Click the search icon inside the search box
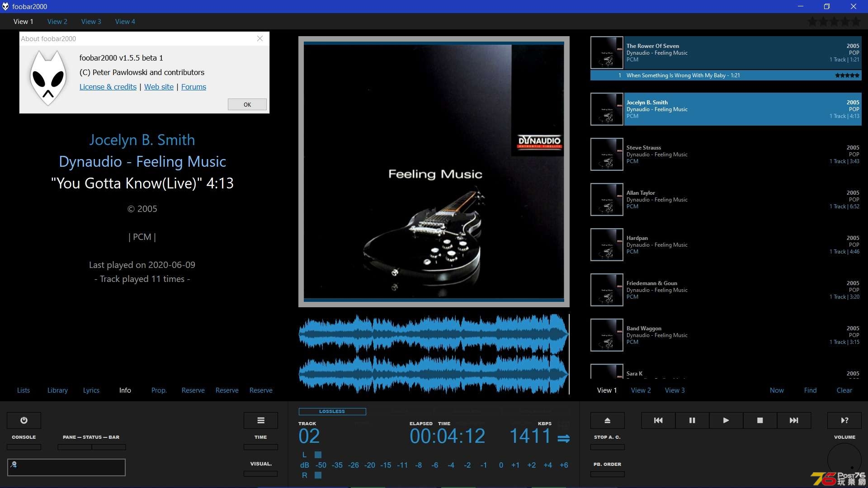Screen dimensions: 868x488 (14, 464)
